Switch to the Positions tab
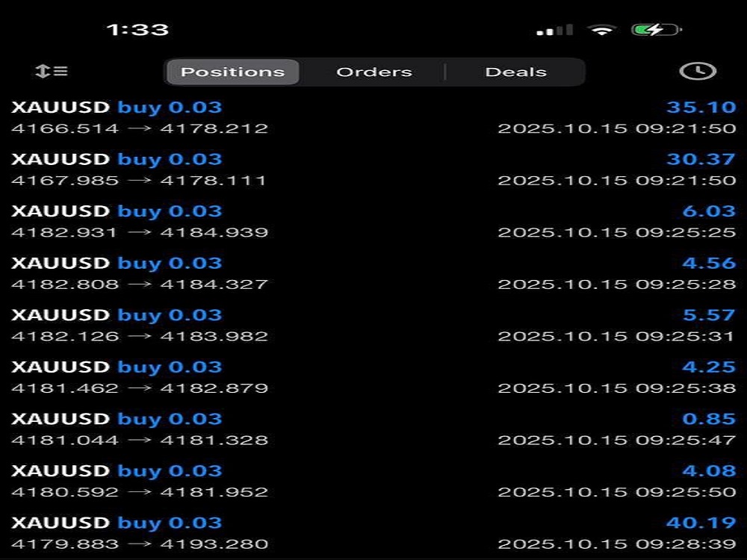 coord(233,72)
